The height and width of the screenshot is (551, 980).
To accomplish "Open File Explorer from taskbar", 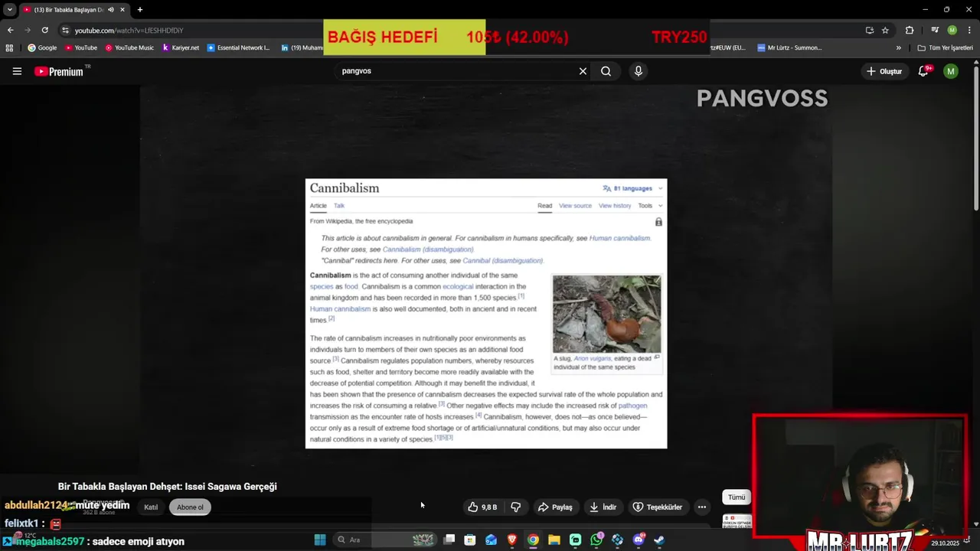I will click(x=554, y=540).
